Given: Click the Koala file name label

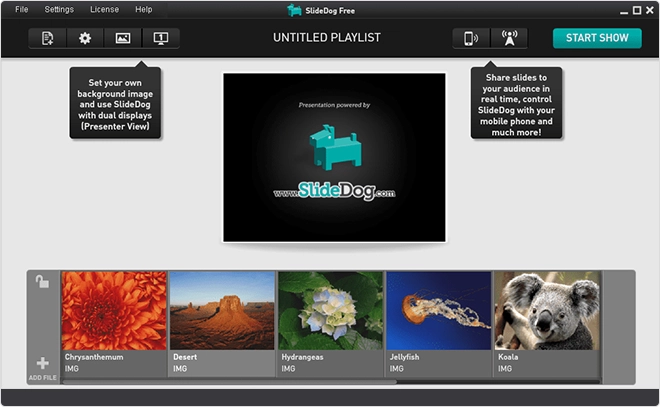Looking at the screenshot, I should [x=508, y=357].
